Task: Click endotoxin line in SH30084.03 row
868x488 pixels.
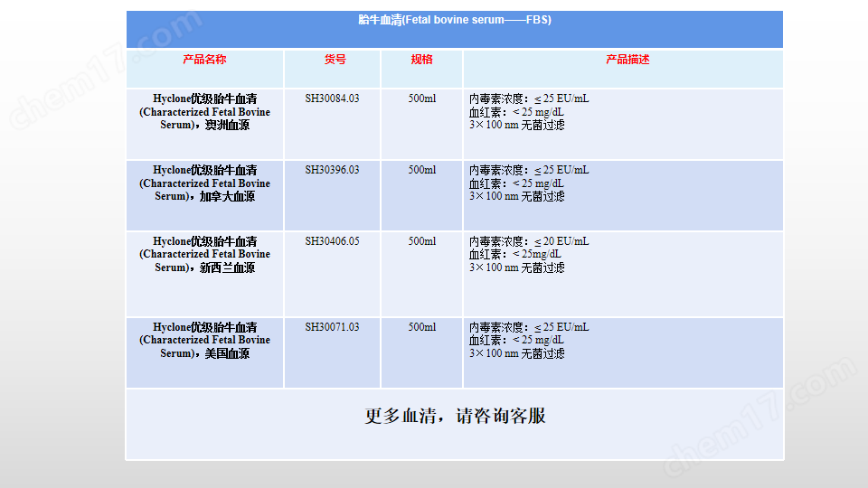Action: point(529,99)
